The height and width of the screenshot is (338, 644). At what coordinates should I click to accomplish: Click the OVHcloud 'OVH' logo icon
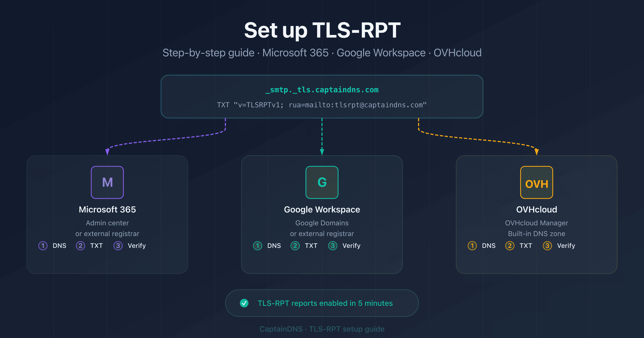(536, 182)
